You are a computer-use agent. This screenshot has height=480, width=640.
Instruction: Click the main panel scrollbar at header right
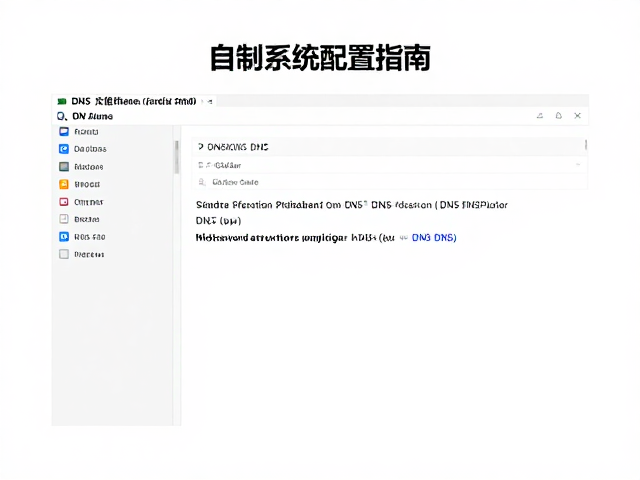tap(586, 144)
